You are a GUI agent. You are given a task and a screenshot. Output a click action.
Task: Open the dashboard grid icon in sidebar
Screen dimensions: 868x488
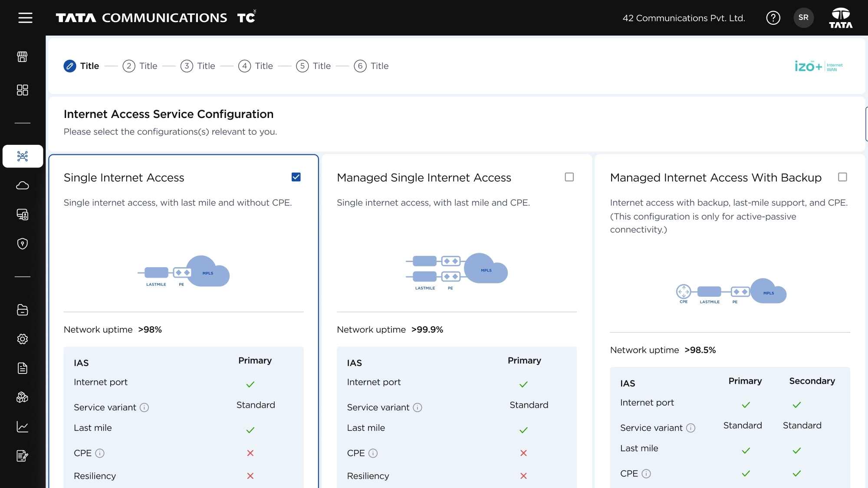tap(23, 90)
